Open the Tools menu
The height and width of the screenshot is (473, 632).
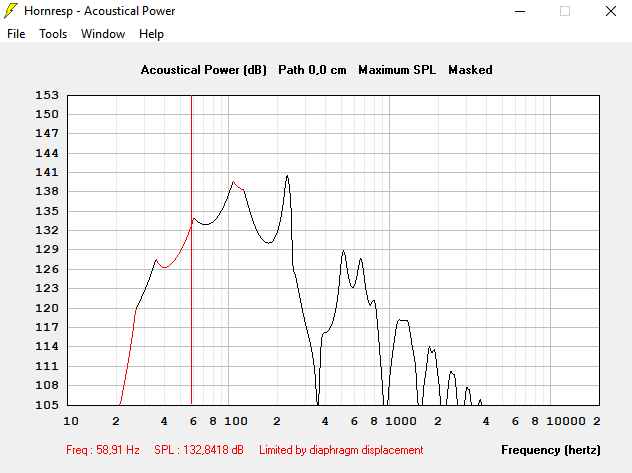click(x=53, y=34)
